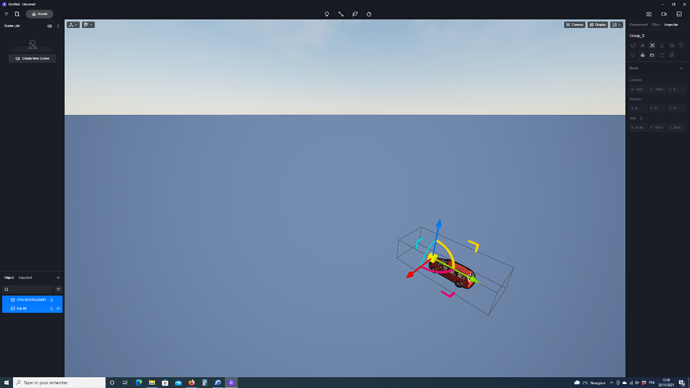Image resolution: width=690 pixels, height=388 pixels.
Task: Select the light placement tool in the top center toolbar
Action: [x=327, y=14]
